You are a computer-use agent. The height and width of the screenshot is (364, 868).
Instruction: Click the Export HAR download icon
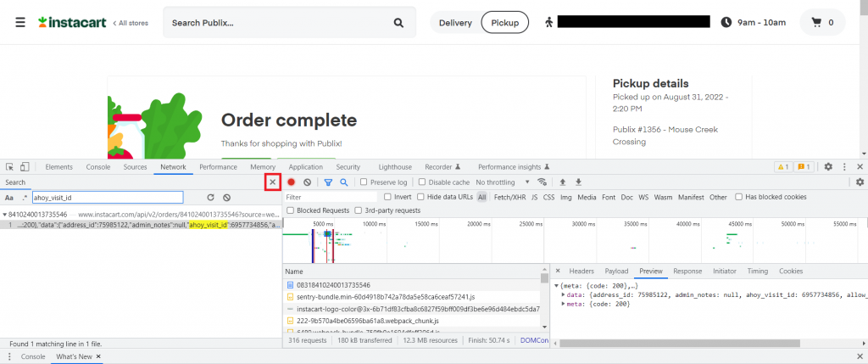(x=578, y=182)
